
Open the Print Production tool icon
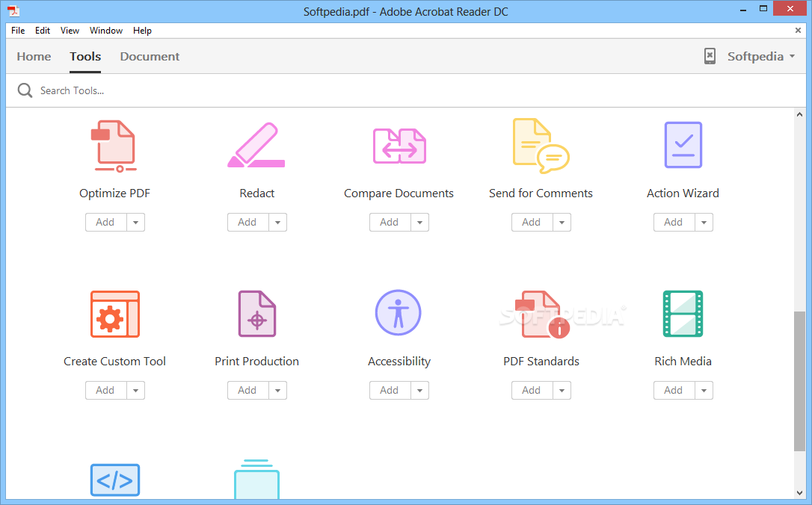pyautogui.click(x=257, y=314)
